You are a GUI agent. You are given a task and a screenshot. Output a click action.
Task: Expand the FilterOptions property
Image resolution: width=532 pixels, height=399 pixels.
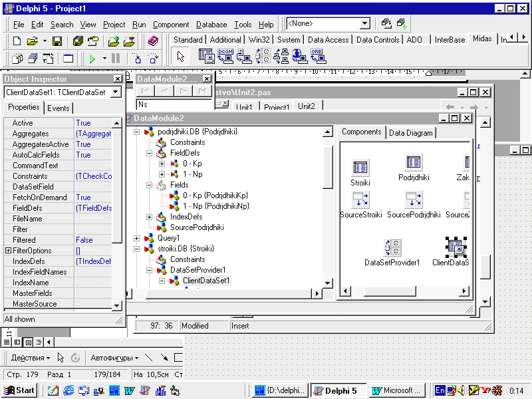(x=8, y=251)
